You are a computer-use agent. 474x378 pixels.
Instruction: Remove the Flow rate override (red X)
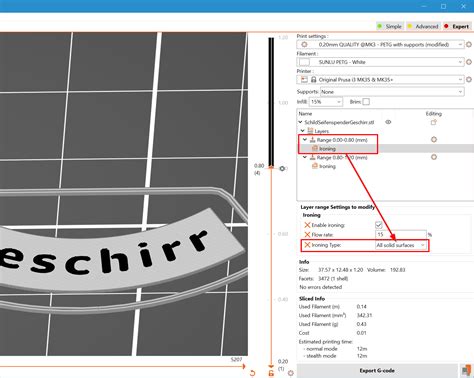click(307, 235)
